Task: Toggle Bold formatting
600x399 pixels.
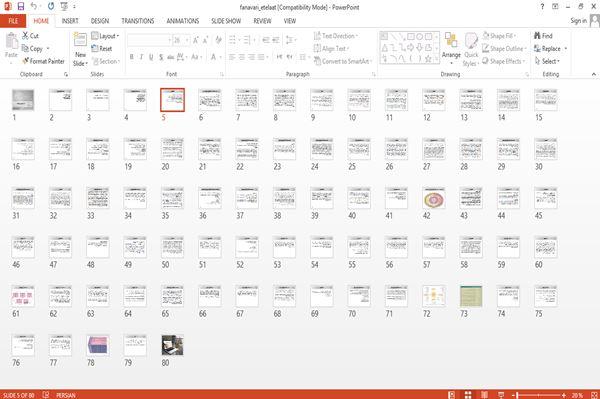Action: 132,57
